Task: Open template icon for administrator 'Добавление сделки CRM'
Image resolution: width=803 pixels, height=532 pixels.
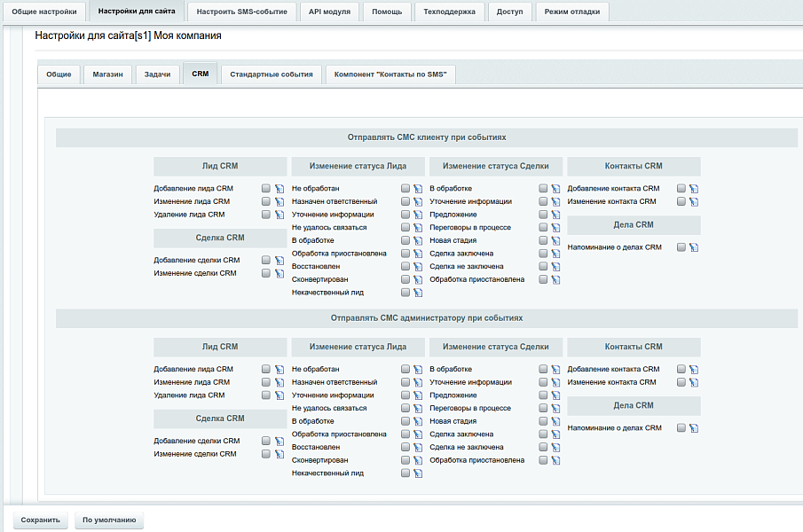Action: (x=279, y=441)
